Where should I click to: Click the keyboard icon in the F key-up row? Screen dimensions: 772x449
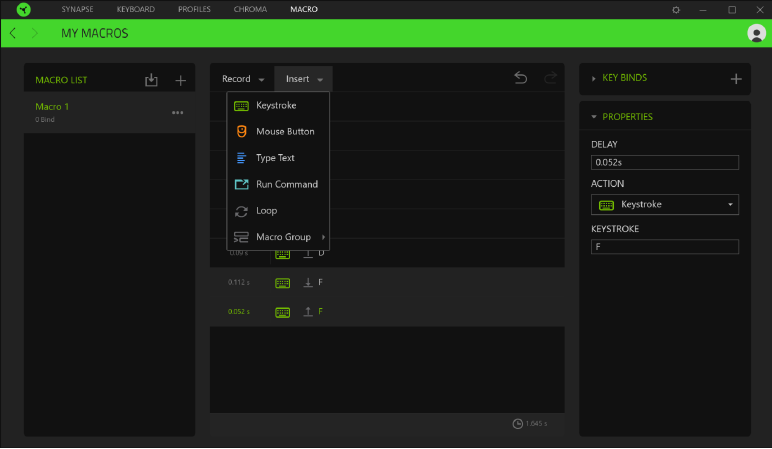(282, 312)
